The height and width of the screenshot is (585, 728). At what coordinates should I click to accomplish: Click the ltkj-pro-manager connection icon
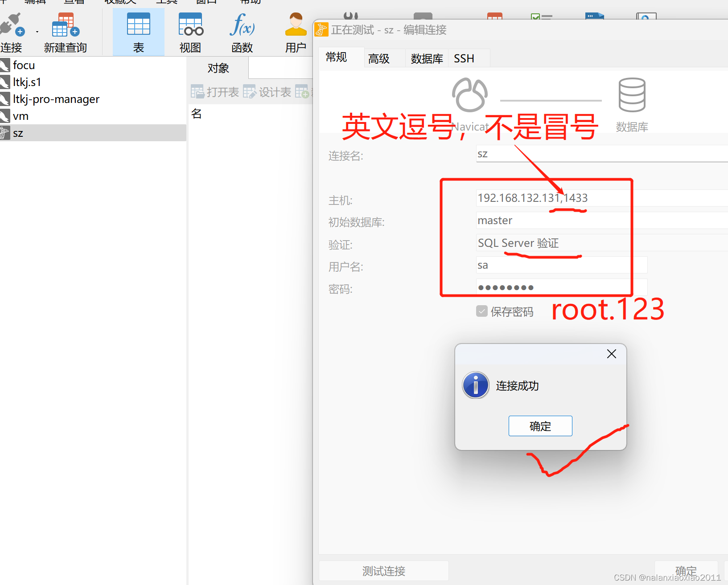4,99
